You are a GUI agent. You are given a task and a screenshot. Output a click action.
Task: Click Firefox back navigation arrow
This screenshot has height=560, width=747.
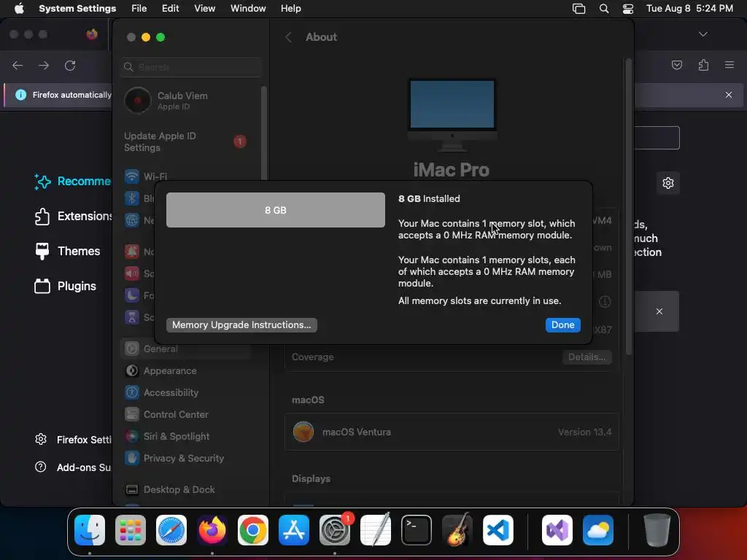pos(18,65)
